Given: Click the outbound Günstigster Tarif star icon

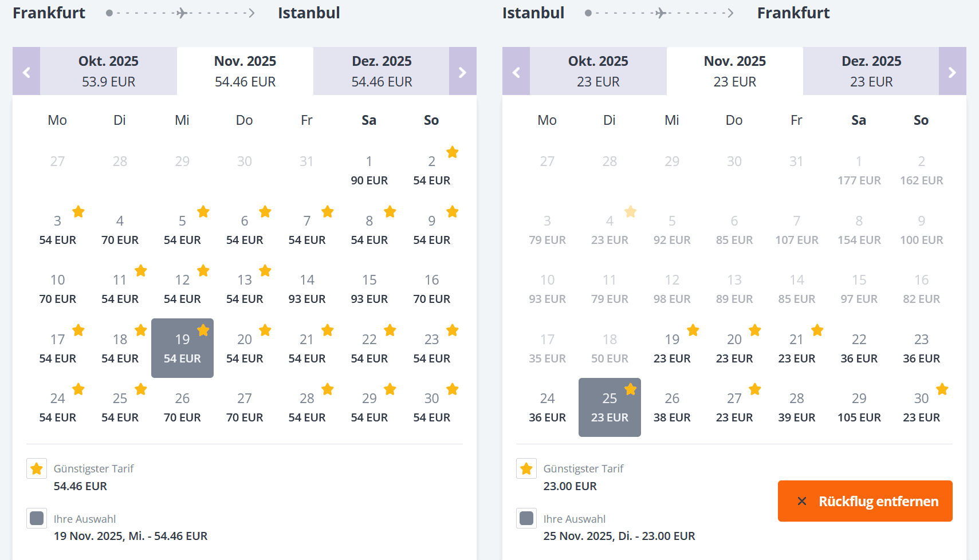Looking at the screenshot, I should click(37, 468).
